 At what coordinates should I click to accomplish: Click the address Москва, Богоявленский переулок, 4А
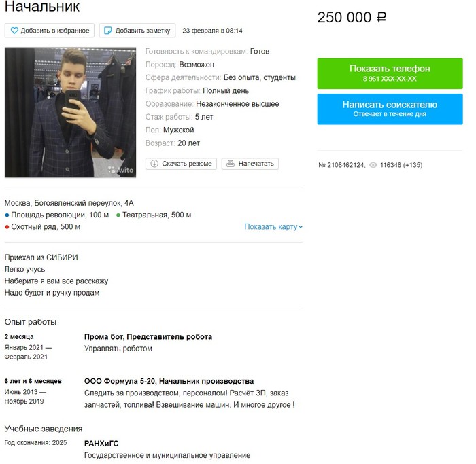(69, 203)
